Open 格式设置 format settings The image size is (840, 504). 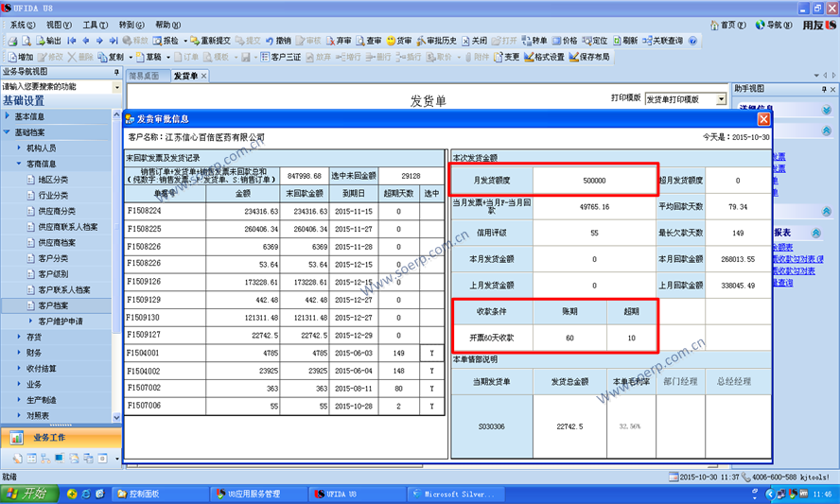pos(544,57)
